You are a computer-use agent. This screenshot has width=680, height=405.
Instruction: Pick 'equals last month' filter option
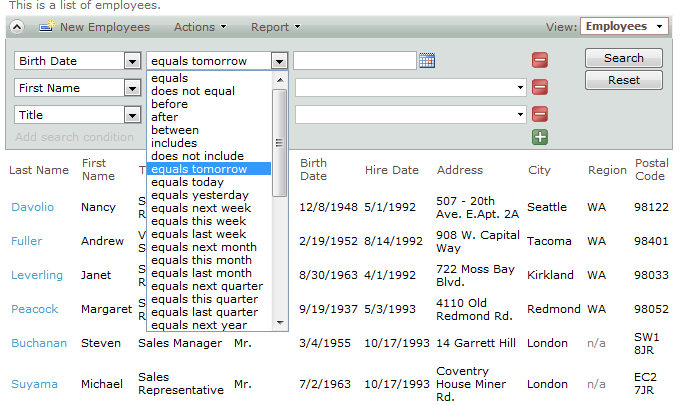pos(201,273)
